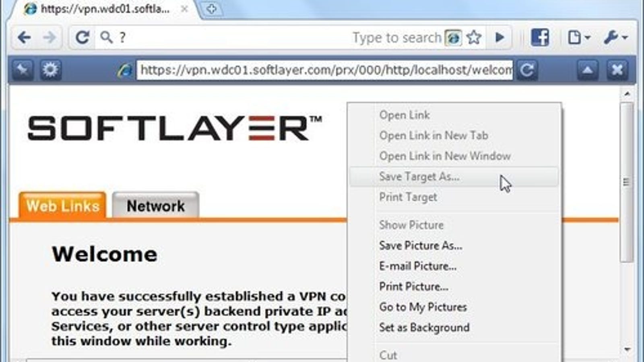Click the play arrow go button
The width and height of the screenshot is (644, 362).
point(500,38)
